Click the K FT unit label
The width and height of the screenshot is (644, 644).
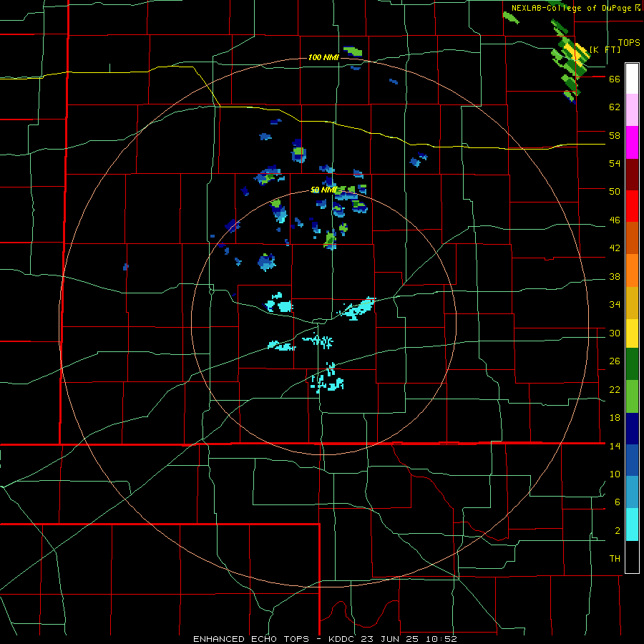tap(605, 49)
